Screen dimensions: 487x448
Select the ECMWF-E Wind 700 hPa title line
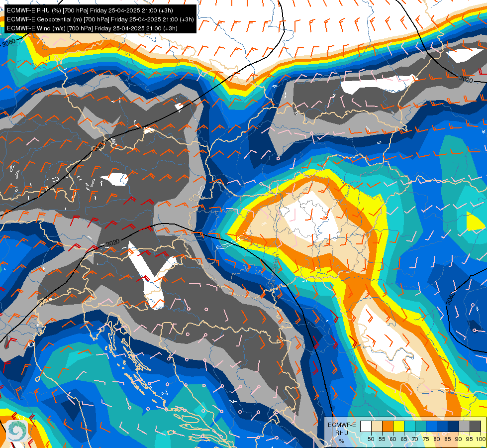click(x=92, y=28)
